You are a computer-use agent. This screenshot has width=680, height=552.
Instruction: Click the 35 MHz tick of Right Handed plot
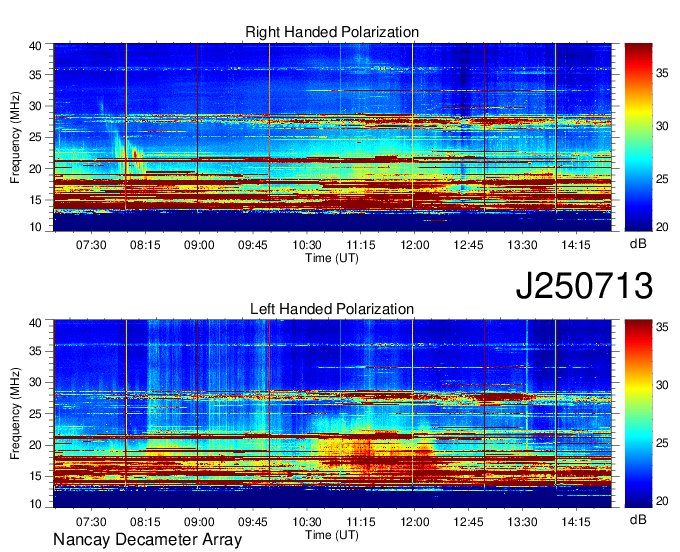point(35,75)
